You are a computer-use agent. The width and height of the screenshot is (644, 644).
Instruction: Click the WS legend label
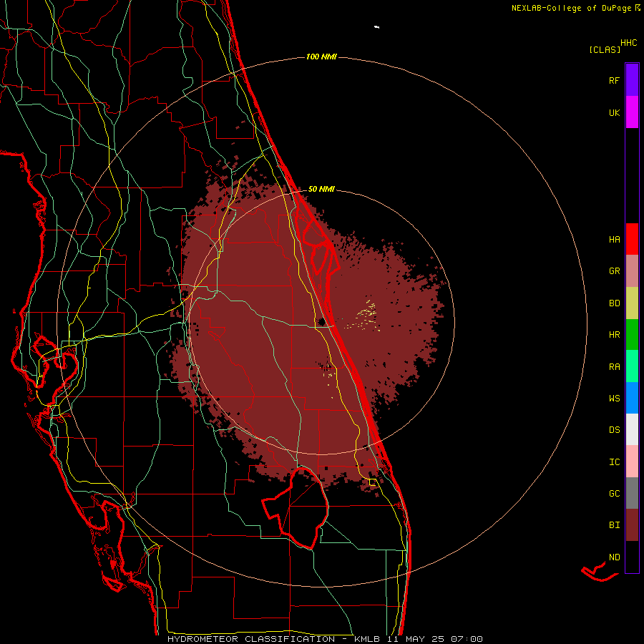tap(614, 399)
